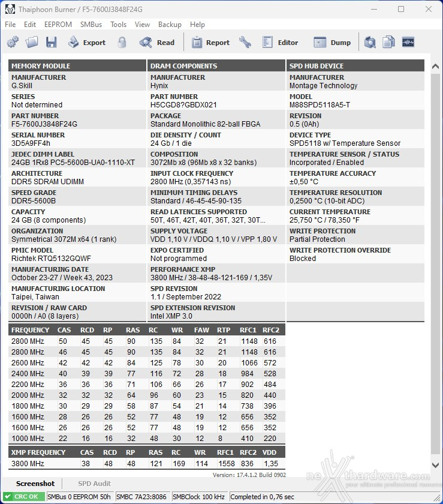Click the waveform monitor icon
443x504 pixels.
click(x=408, y=42)
